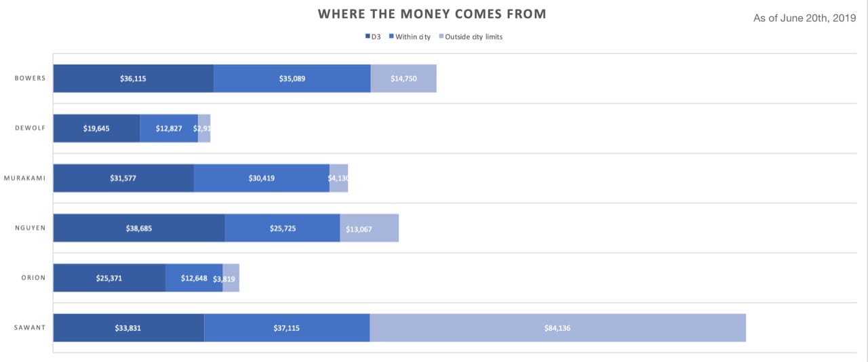Select Orion's $25,371 D3 bar segment
This screenshot has height=362, width=868.
point(109,278)
